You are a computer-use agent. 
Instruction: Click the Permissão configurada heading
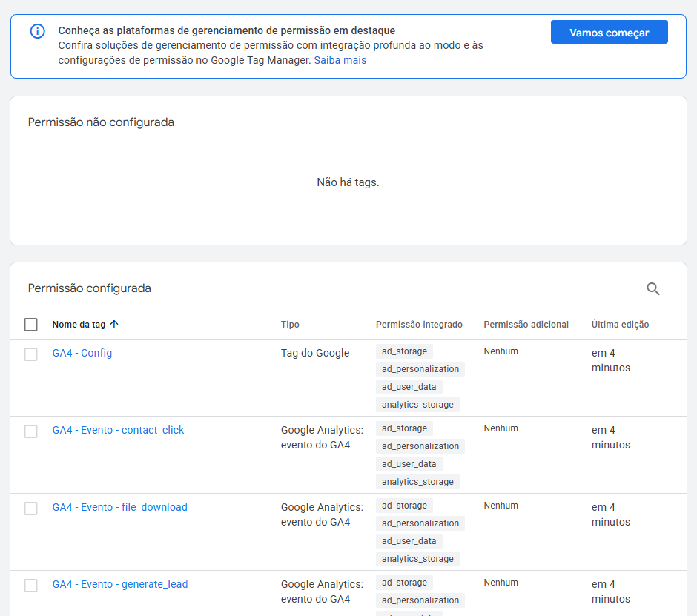[x=89, y=288]
